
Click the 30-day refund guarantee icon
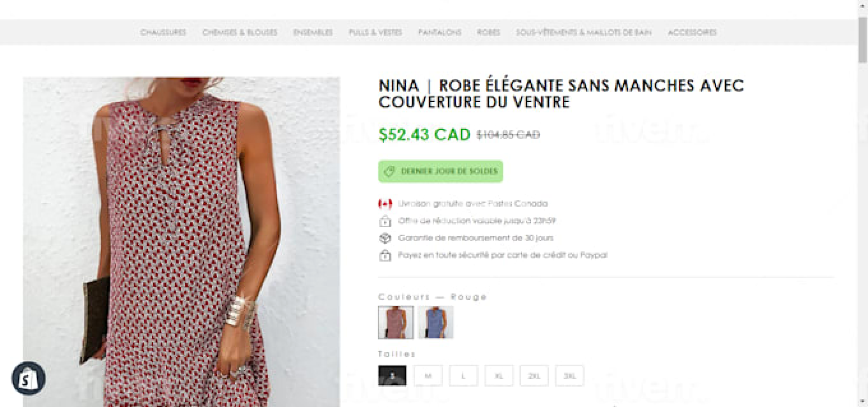385,238
